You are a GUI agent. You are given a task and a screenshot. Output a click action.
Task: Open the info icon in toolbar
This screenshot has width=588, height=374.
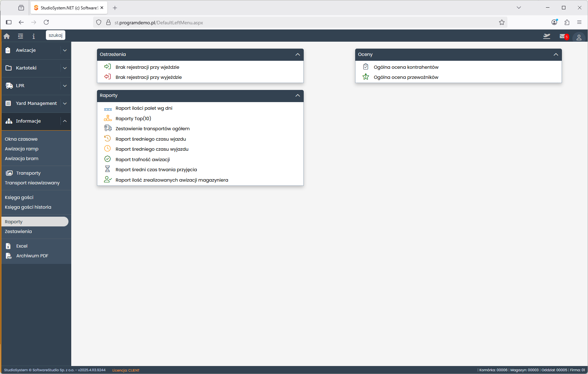(34, 36)
